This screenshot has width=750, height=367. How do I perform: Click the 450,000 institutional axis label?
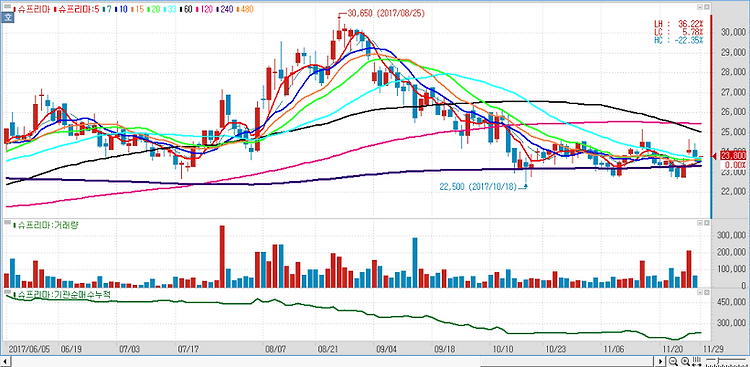point(731,302)
